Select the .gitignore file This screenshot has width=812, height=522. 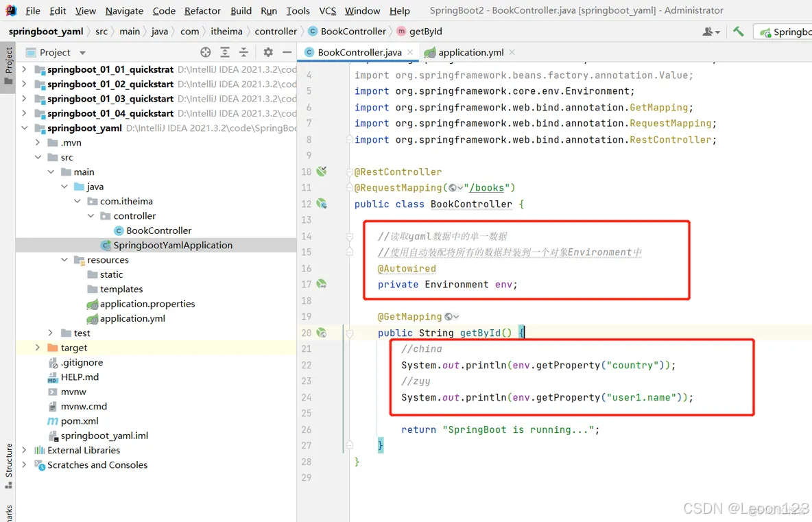click(x=82, y=362)
